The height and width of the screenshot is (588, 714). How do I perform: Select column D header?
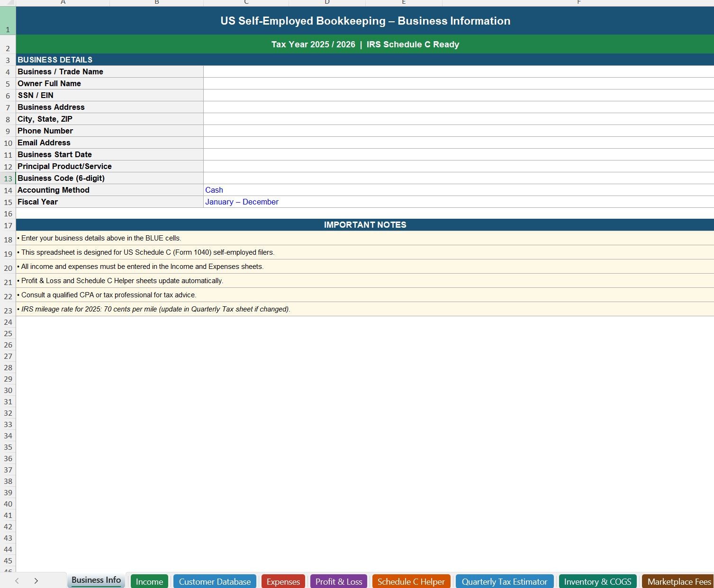327,3
